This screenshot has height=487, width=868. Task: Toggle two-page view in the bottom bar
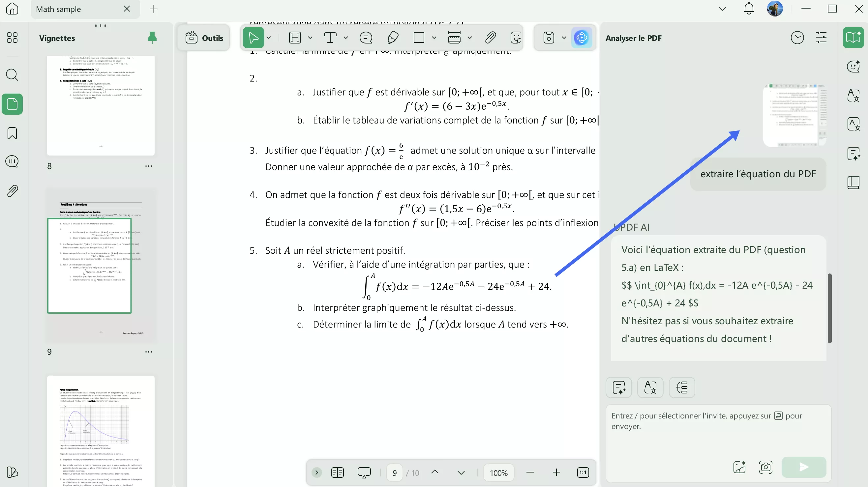337,473
